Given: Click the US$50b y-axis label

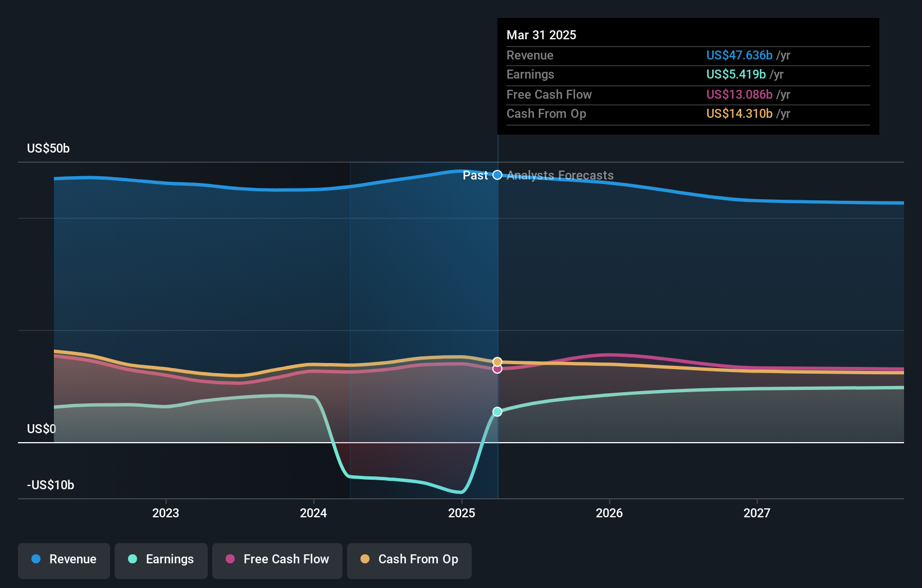Looking at the screenshot, I should [x=48, y=148].
